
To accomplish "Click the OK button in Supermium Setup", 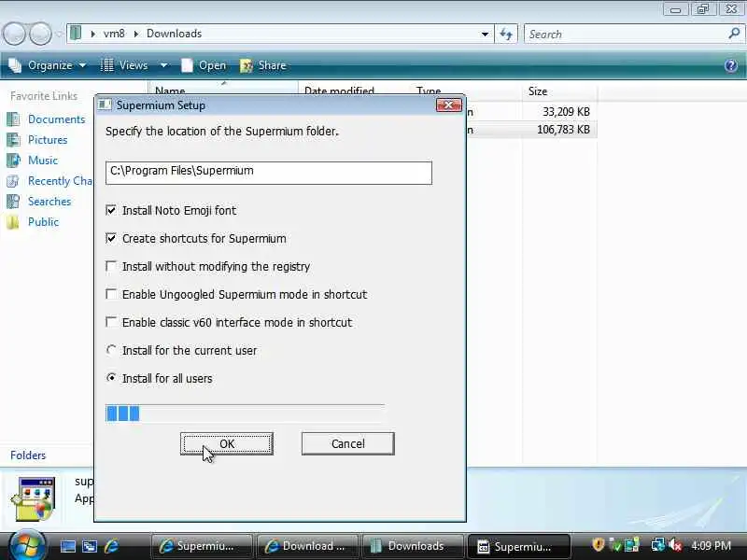I will pyautogui.click(x=227, y=444).
